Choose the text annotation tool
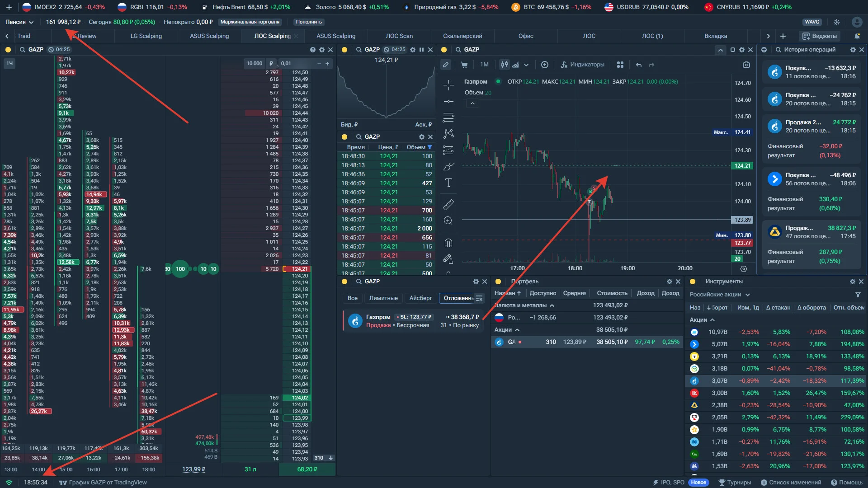Screen dimensions: 868x488 pos(448,183)
